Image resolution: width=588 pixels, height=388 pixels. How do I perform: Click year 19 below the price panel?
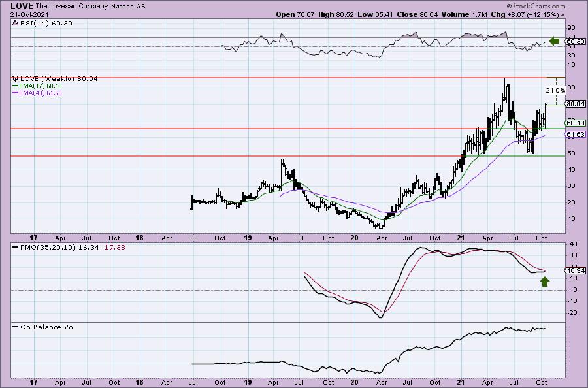[x=248, y=238]
